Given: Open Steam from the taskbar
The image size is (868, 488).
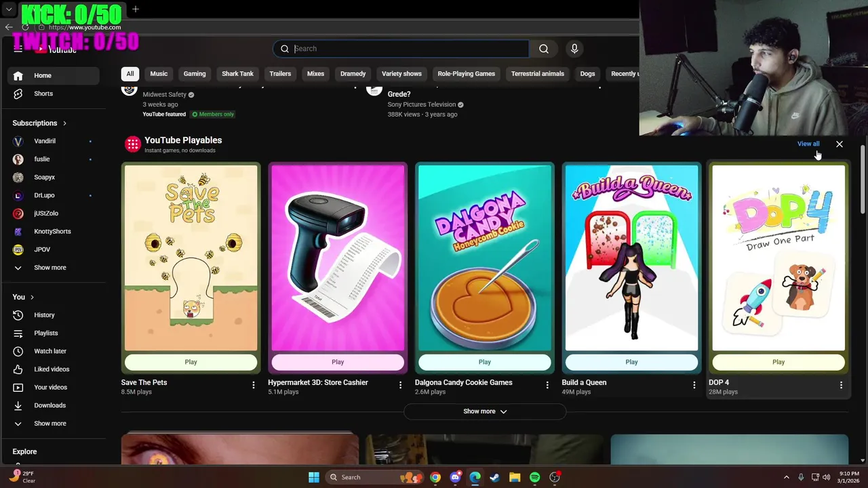Looking at the screenshot, I should pyautogui.click(x=494, y=477).
